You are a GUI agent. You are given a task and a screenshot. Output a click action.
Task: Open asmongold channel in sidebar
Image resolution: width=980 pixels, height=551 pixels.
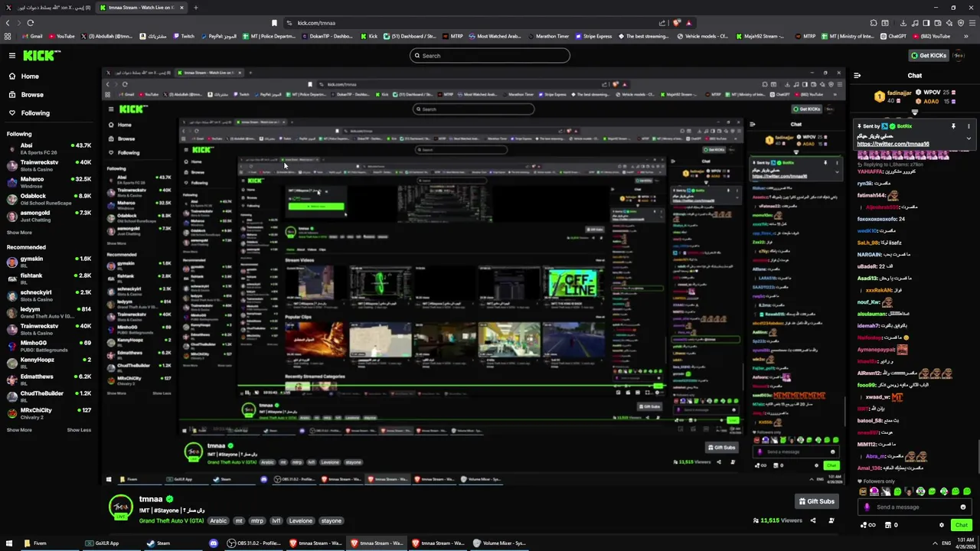[49, 216]
